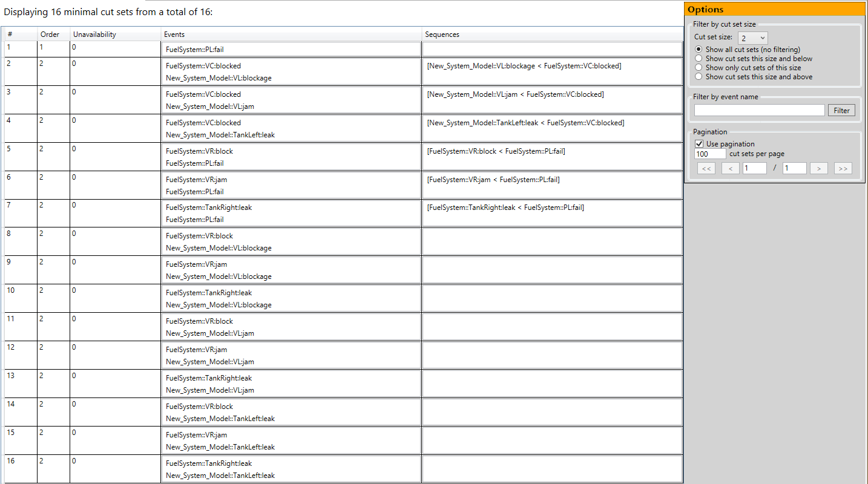Click sequence TankLeft:leak < VC:blocked in row 4
The width and height of the screenshot is (868, 484).
pos(525,123)
